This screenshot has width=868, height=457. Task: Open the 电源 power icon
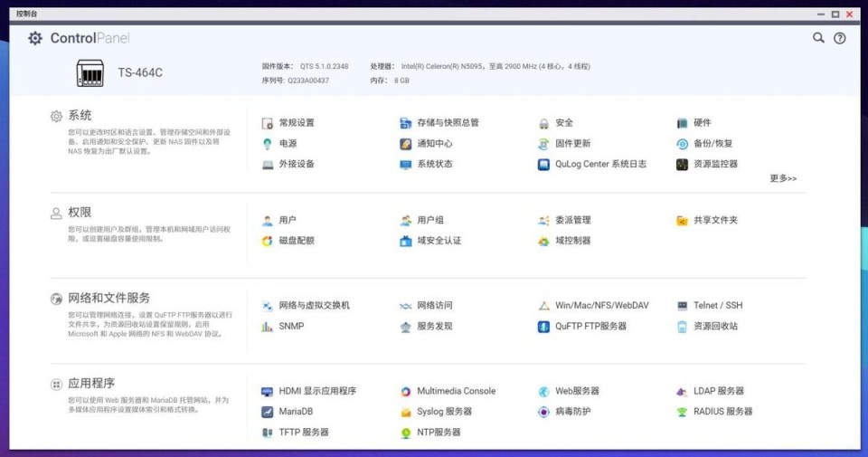(268, 144)
